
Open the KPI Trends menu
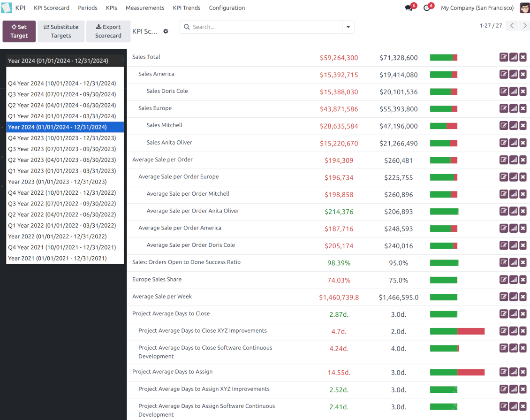pos(186,8)
